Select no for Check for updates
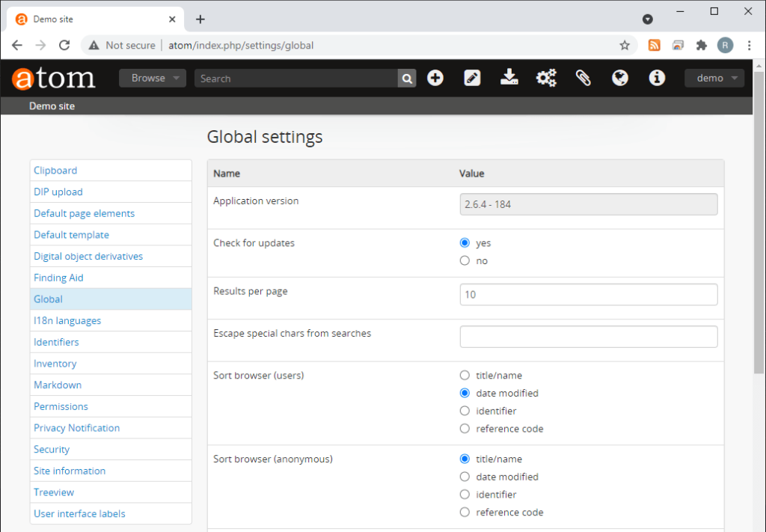This screenshot has width=766, height=532. click(465, 261)
